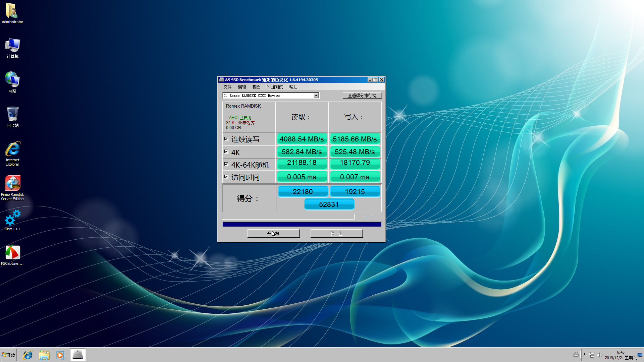Launch Internet Explorer from desktop
Screen dimensions: 644x362
pyautogui.click(x=12, y=154)
